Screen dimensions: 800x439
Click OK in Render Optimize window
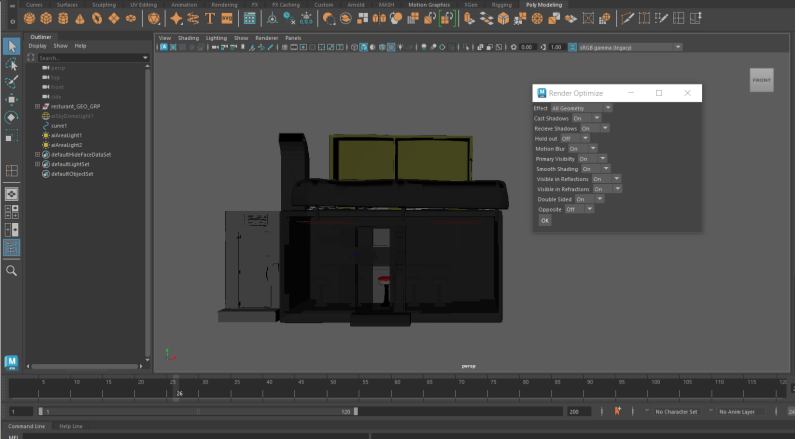point(544,221)
